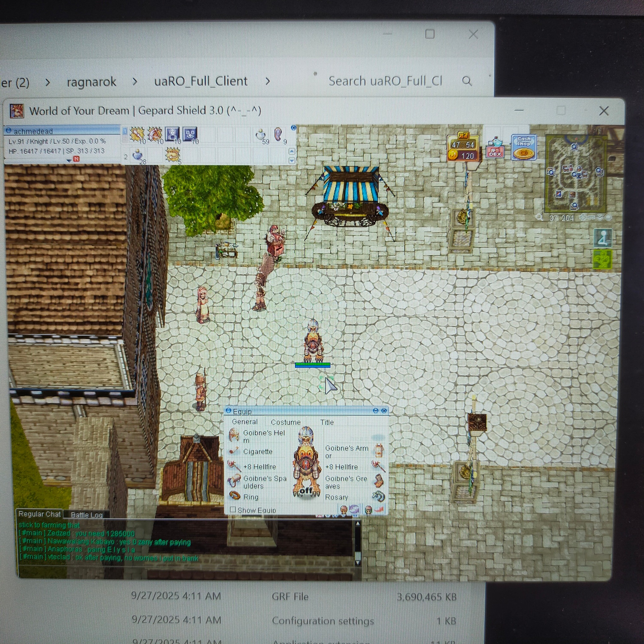The height and width of the screenshot is (644, 644).
Task: Use the hotkey item with count 9
Action: point(279,135)
